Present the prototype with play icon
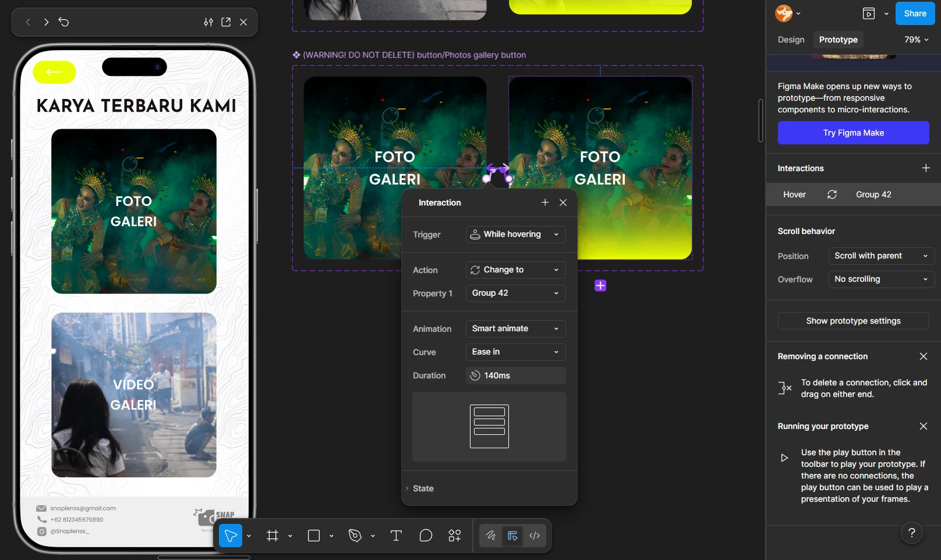 click(x=869, y=13)
